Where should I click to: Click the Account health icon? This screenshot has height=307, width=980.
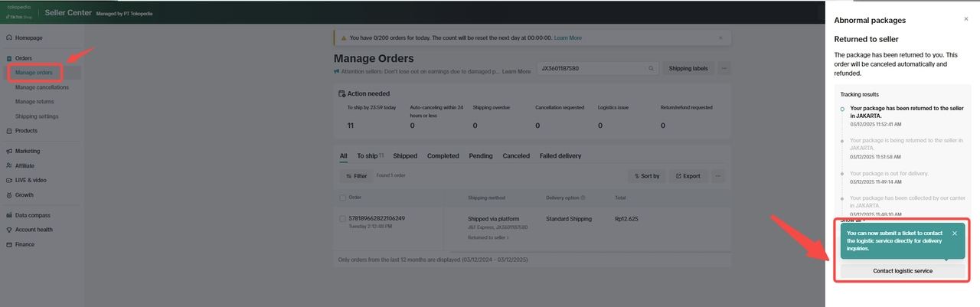8,230
